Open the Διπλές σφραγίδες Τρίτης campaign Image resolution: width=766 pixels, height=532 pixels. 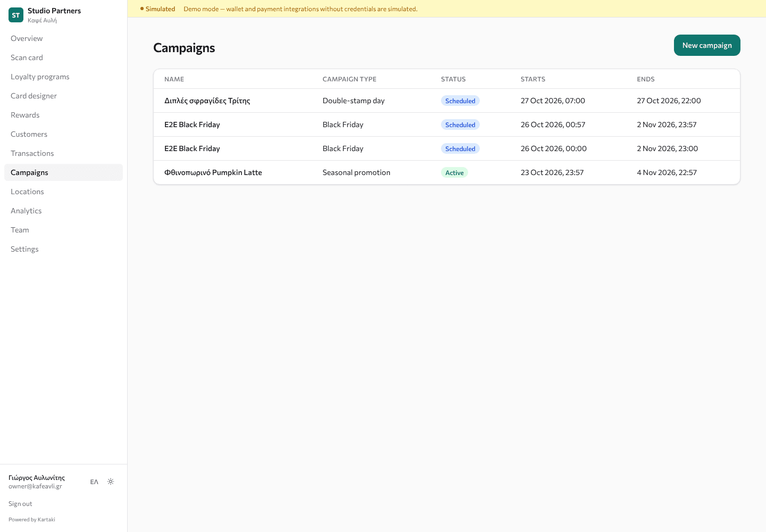(x=207, y=101)
